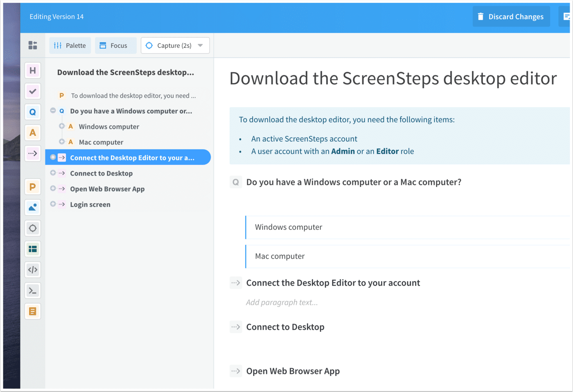Click the Discard Changes button
Image resolution: width=573 pixels, height=392 pixels.
click(511, 16)
